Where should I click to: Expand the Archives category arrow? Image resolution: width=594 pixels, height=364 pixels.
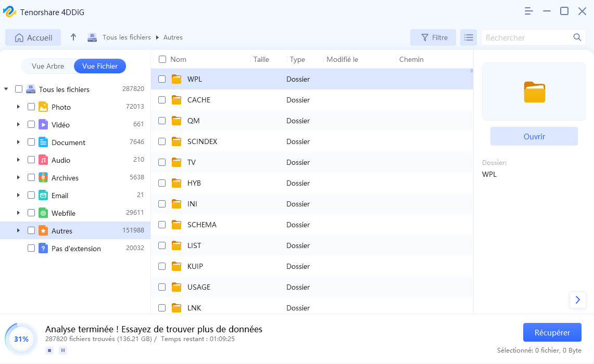18,178
